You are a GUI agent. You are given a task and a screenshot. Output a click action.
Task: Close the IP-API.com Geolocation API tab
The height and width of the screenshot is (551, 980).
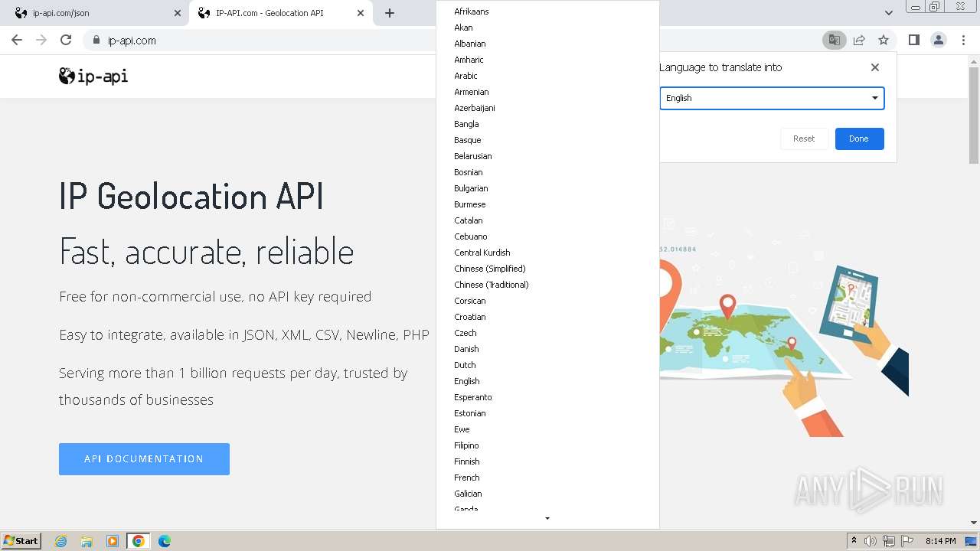(x=361, y=13)
